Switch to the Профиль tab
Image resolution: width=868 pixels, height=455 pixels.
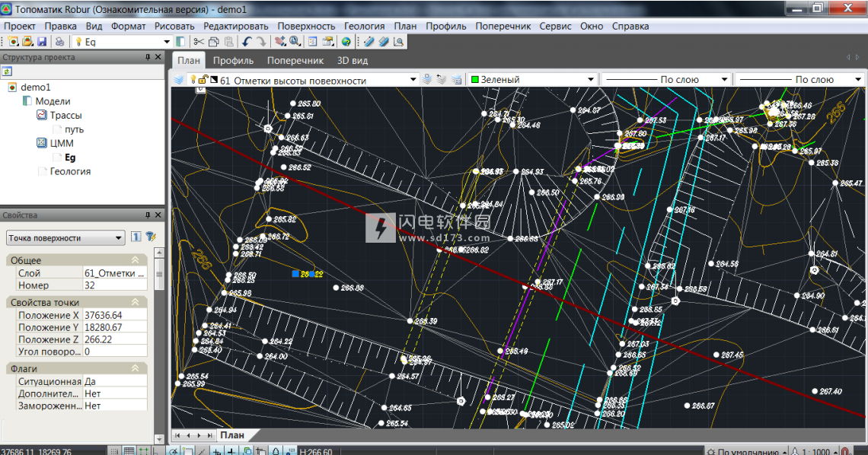(x=233, y=61)
